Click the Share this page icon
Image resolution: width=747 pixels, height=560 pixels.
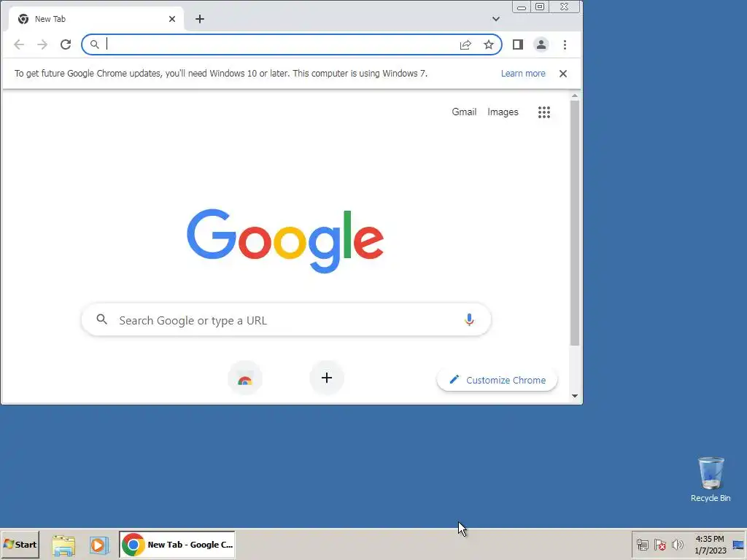(465, 44)
